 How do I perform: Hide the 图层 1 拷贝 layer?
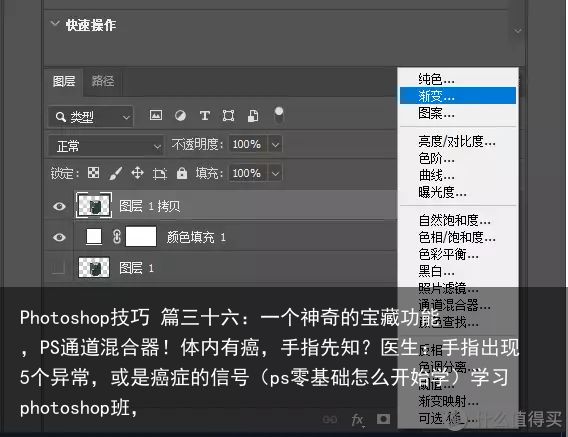(x=59, y=206)
